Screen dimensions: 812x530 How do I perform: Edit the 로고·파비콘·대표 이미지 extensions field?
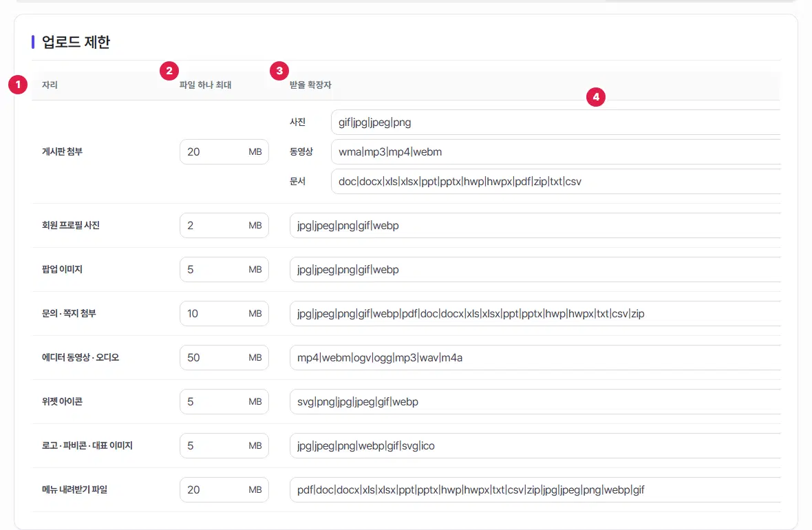pyautogui.click(x=535, y=445)
